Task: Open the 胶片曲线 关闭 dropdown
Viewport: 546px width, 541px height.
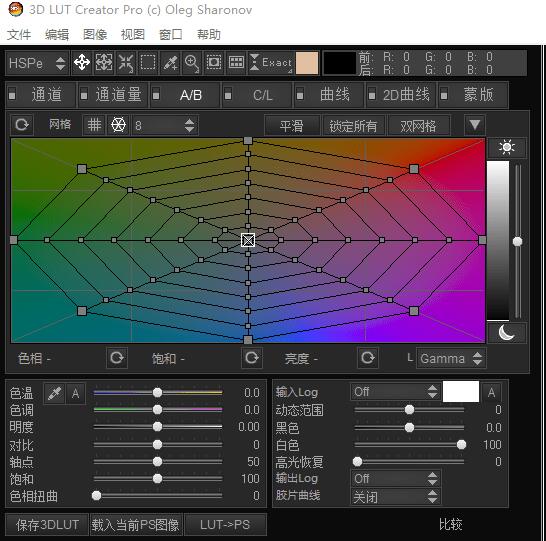Action: (x=395, y=497)
